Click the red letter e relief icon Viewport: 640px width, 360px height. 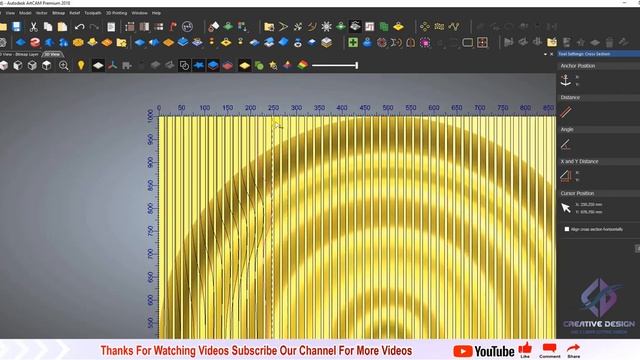35,42
